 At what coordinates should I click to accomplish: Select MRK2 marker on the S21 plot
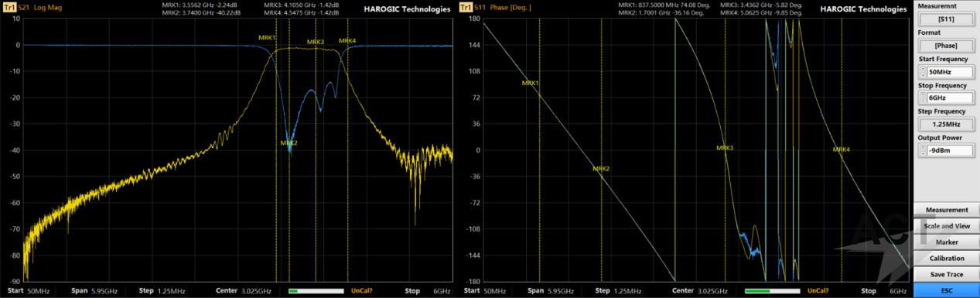(x=289, y=142)
